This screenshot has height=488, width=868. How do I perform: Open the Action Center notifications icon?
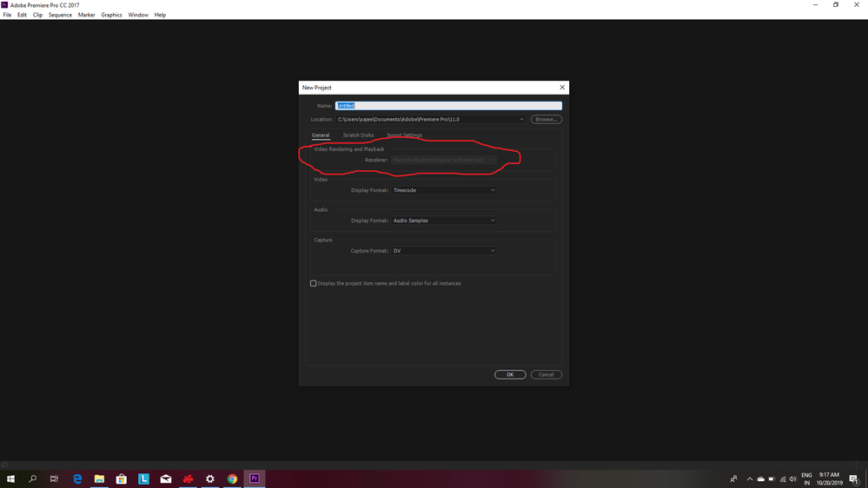pos(854,479)
